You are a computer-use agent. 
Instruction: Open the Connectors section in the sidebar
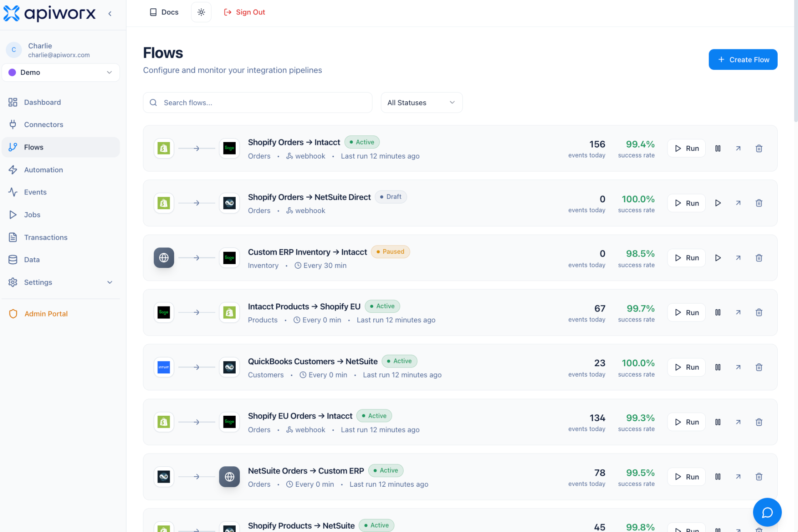44,124
